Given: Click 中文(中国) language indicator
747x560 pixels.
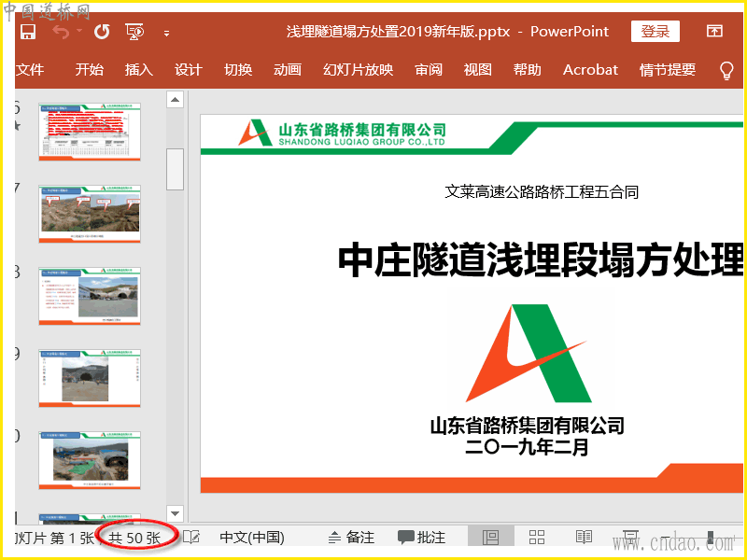Looking at the screenshot, I should (x=252, y=538).
